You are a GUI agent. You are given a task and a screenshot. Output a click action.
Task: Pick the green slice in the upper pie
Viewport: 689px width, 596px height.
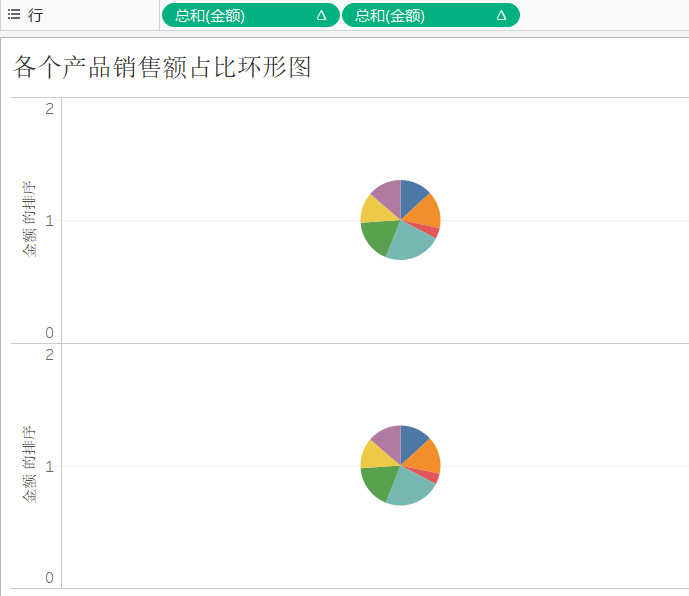(x=377, y=236)
